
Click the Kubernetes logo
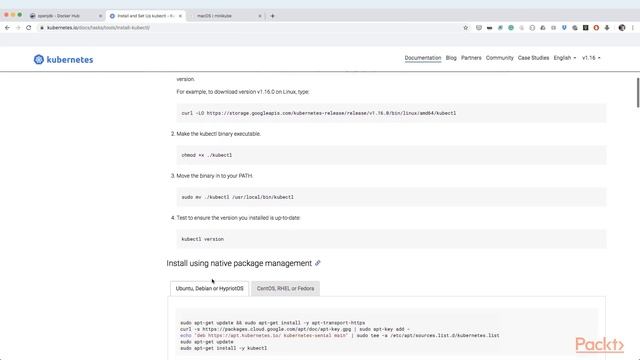[63, 60]
